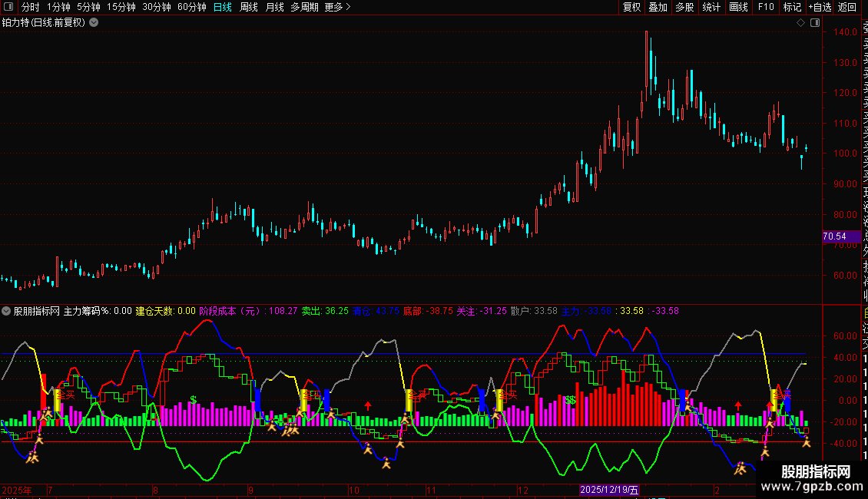This screenshot has height=499, width=868.
Task: Select the 1分钟 period
Action: 58,7
